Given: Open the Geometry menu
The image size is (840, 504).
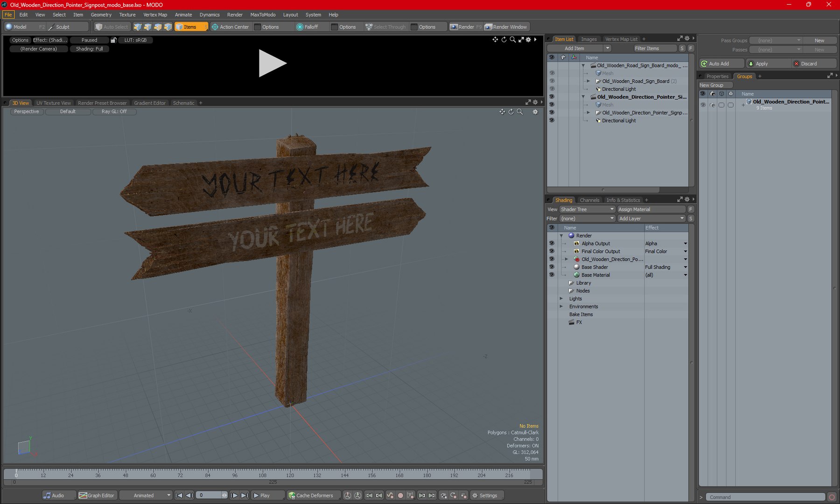Looking at the screenshot, I should click(x=101, y=15).
